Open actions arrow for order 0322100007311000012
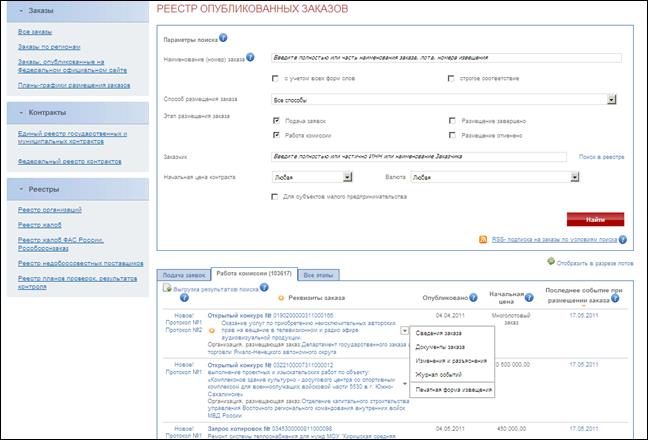The width and height of the screenshot is (648, 440). pyautogui.click(x=405, y=383)
